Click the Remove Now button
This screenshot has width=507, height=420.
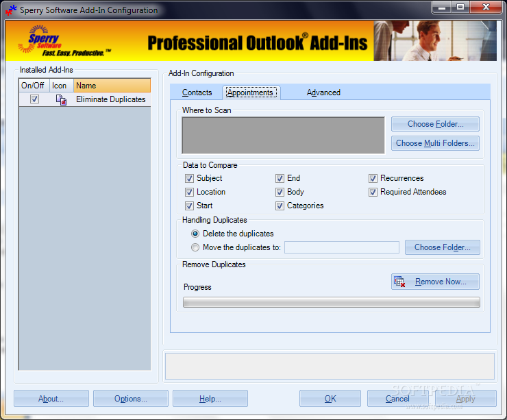point(435,282)
